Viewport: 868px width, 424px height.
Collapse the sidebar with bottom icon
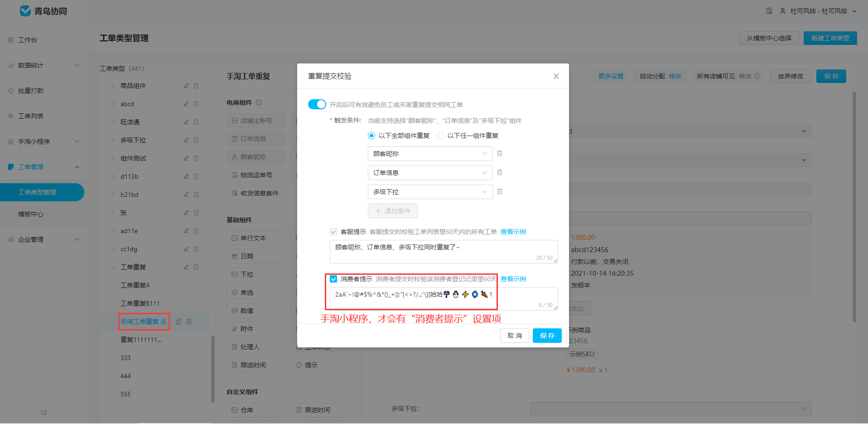(43, 412)
